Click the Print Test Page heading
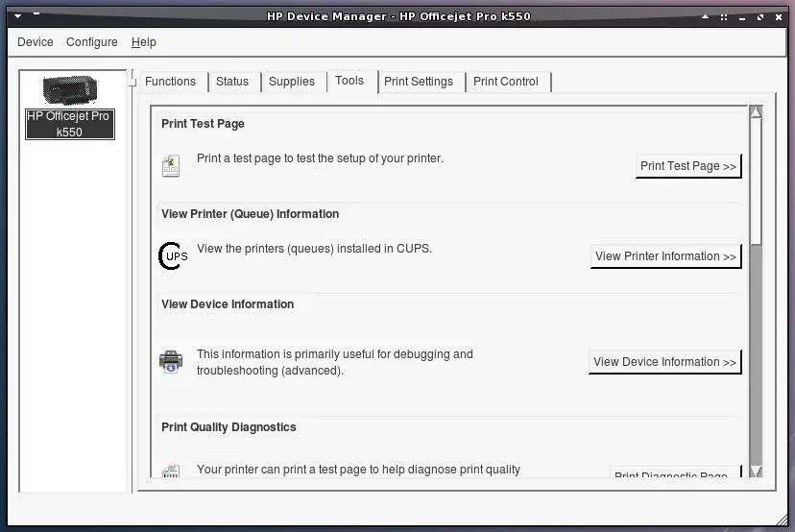 coord(203,124)
